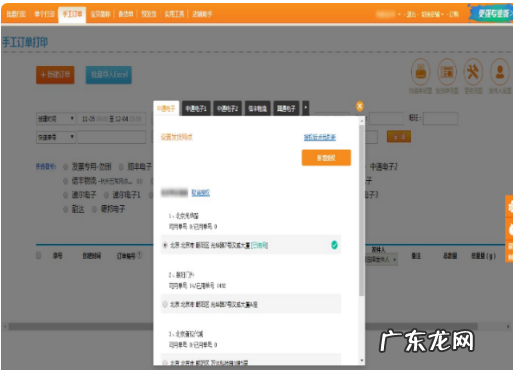The image size is (513, 370).
Task: Click the blue link above 新增授权 button
Action: point(320,137)
